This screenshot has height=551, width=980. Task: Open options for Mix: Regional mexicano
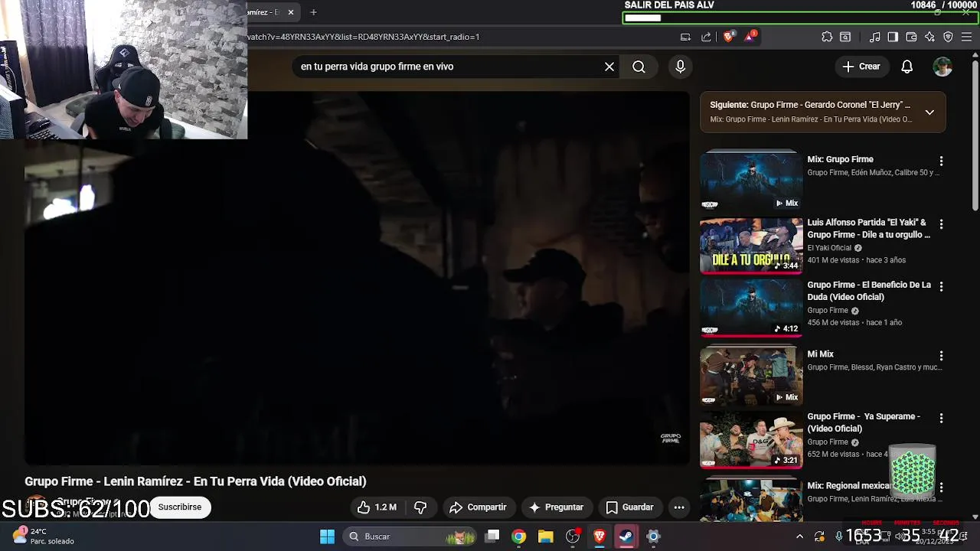[941, 487]
